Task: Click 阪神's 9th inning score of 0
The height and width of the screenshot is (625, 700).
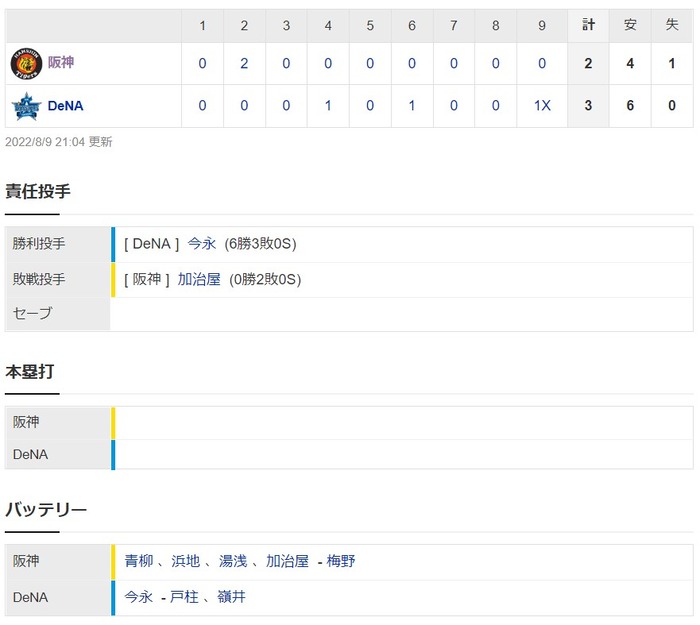Action: 542,63
